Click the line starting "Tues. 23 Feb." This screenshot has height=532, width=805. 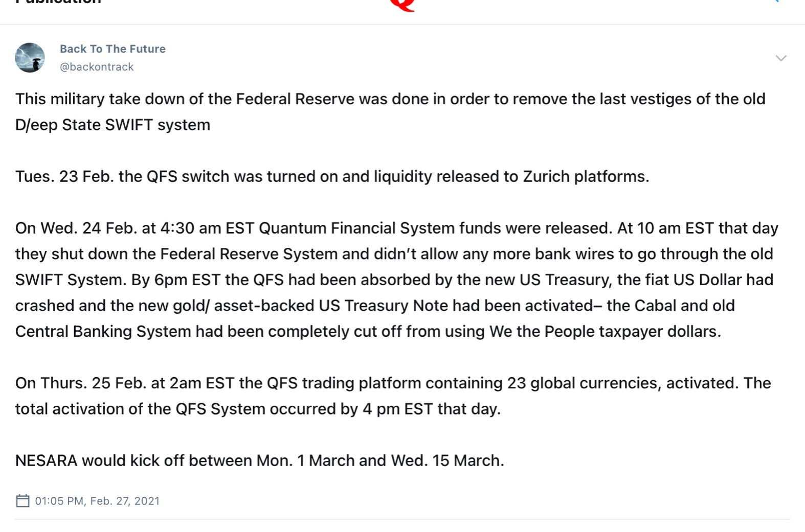point(332,176)
